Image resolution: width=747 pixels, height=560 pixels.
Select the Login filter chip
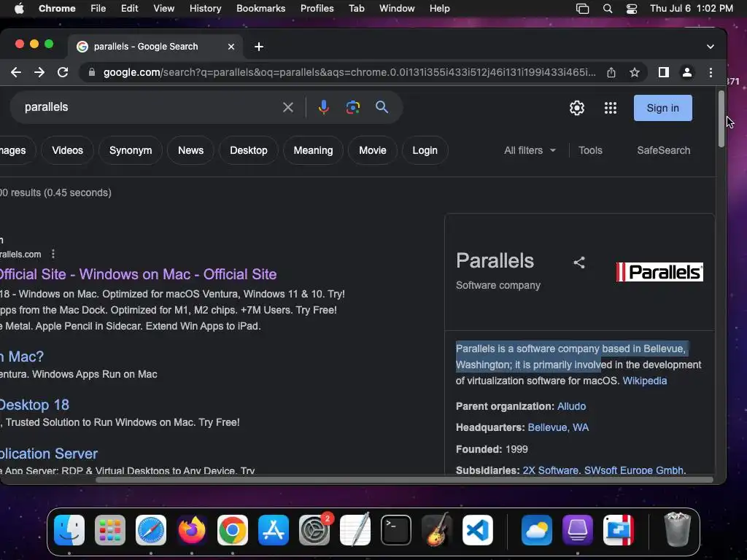425,150
